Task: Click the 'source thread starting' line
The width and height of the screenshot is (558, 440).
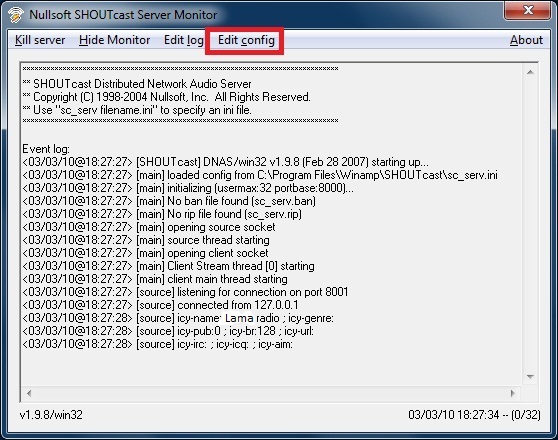Action: pyautogui.click(x=146, y=240)
